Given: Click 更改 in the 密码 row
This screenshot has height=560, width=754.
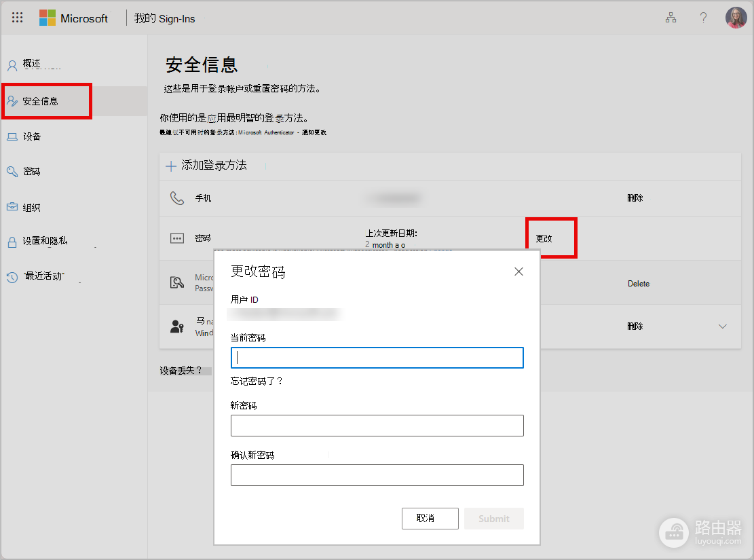Looking at the screenshot, I should 544,239.
